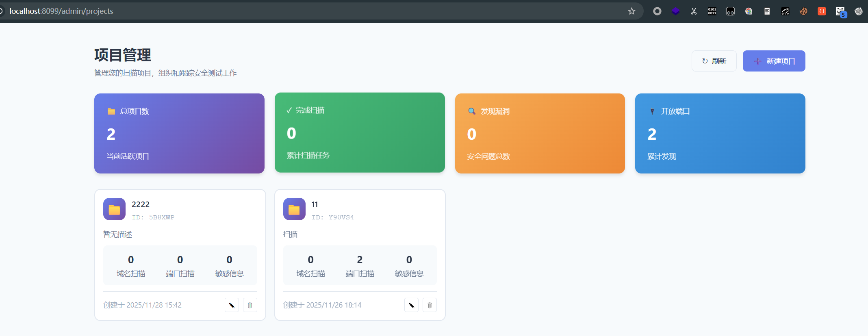Click 端口扫描 count in project 11
This screenshot has height=336, width=868.
(360, 260)
